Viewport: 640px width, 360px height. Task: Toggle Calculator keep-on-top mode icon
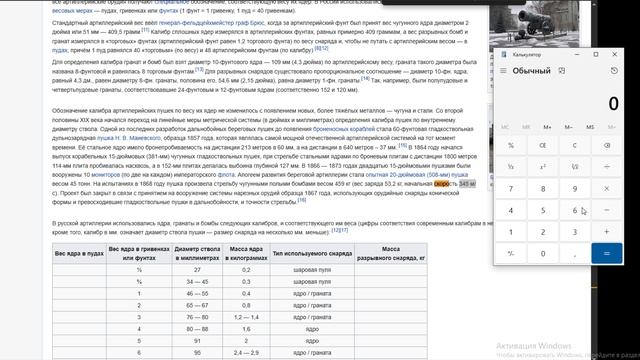tap(562, 71)
